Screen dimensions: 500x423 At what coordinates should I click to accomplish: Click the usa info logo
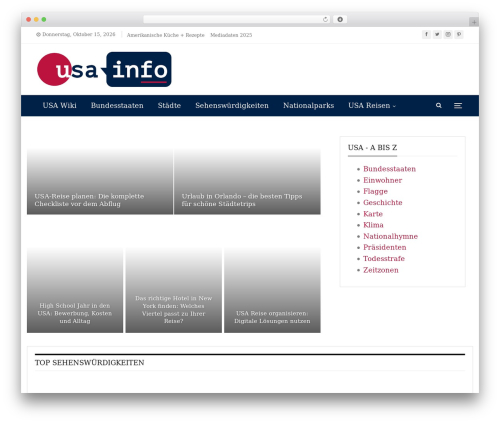coord(104,69)
